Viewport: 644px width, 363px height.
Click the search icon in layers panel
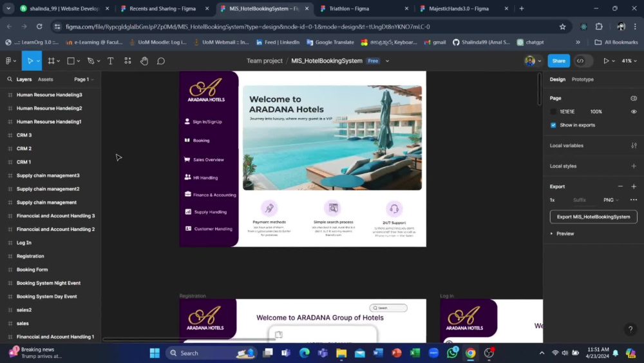click(x=10, y=79)
